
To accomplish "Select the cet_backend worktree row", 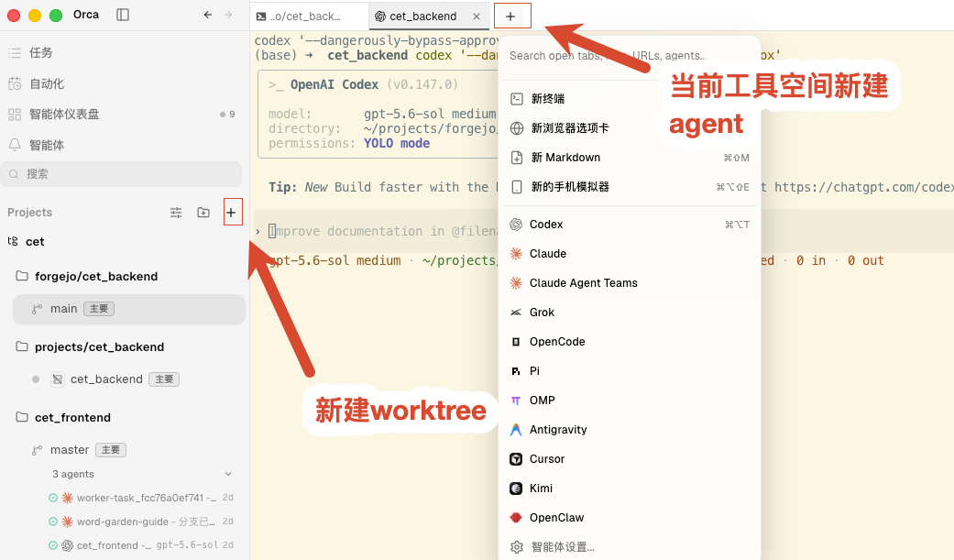I will [129, 379].
